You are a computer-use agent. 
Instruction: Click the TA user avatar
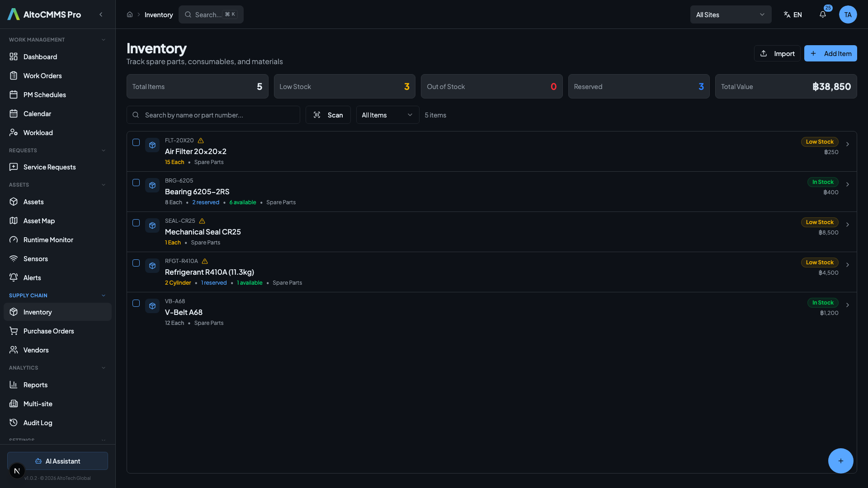pos(848,14)
